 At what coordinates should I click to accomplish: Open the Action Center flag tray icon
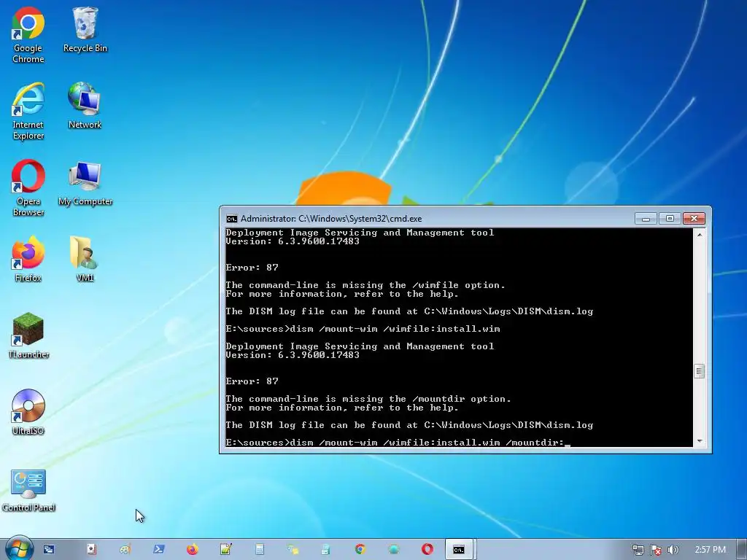click(656, 550)
